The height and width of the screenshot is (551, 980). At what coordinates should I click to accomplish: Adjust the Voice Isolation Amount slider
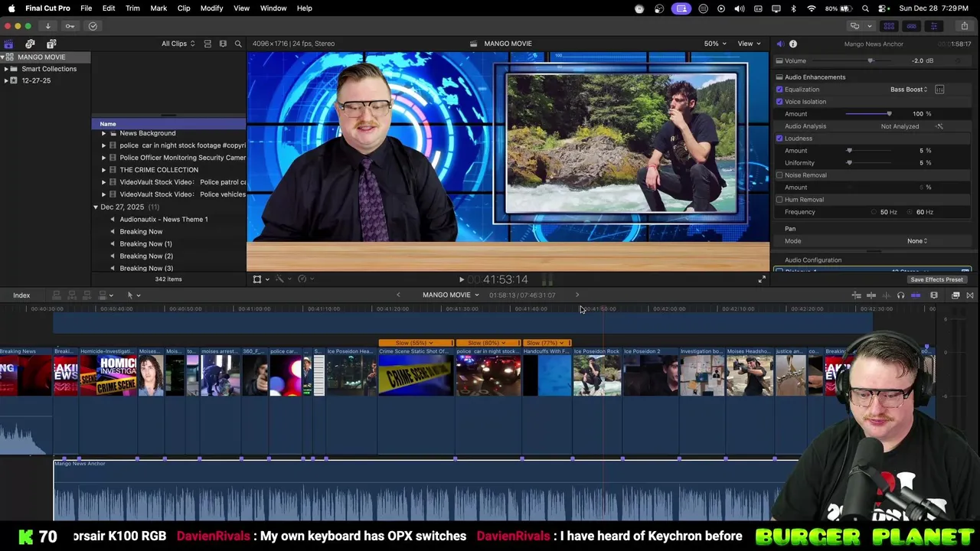coord(889,114)
